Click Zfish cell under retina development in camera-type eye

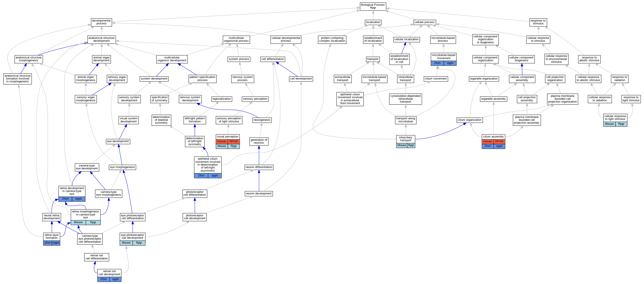[x=65, y=199]
